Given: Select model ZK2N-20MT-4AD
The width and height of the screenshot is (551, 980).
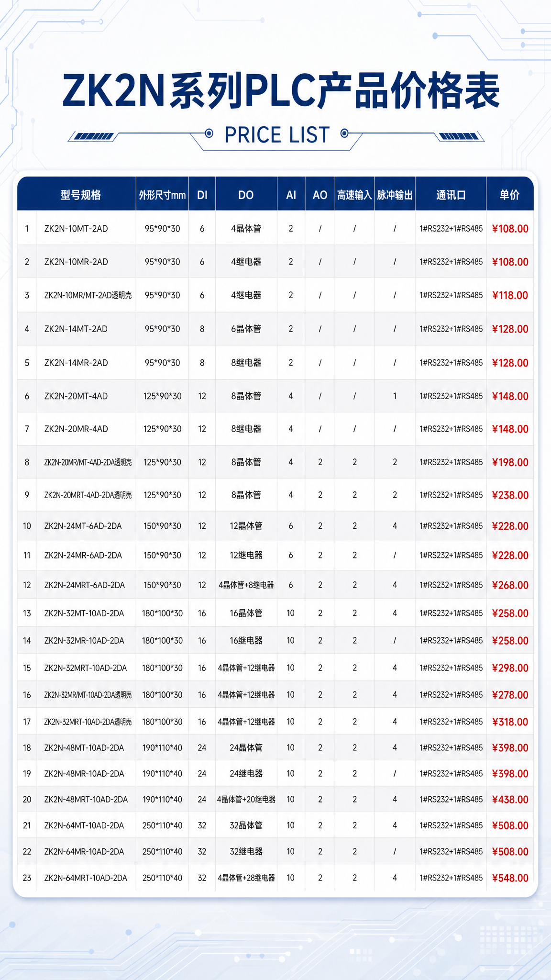Looking at the screenshot, I should (76, 396).
